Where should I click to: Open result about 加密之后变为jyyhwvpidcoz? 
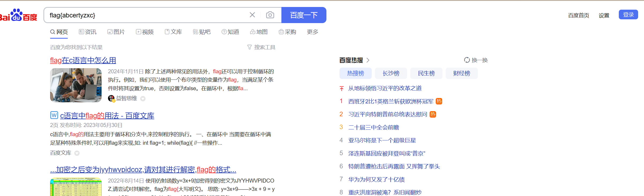tap(143, 170)
